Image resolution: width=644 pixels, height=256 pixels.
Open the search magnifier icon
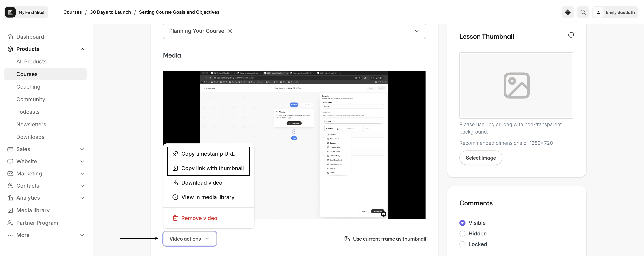[583, 12]
